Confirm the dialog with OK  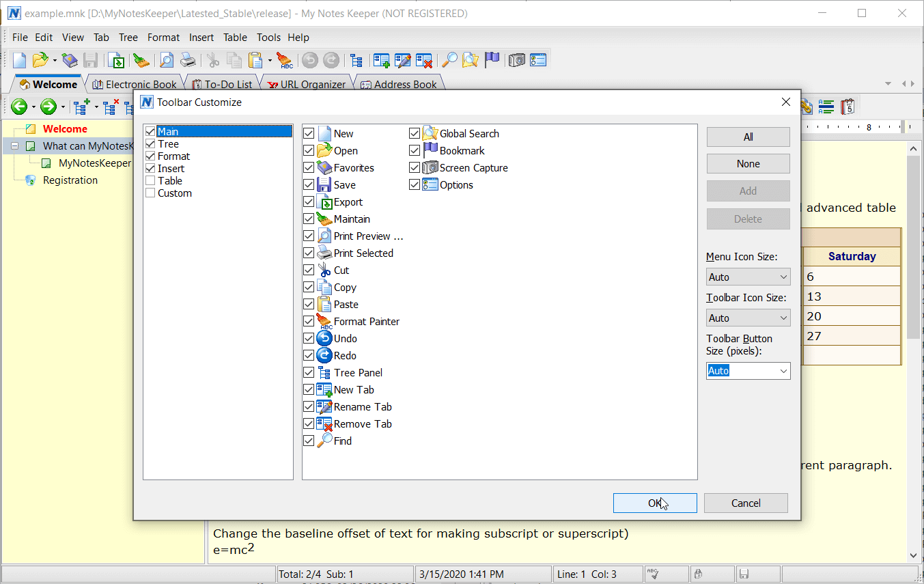click(x=655, y=503)
